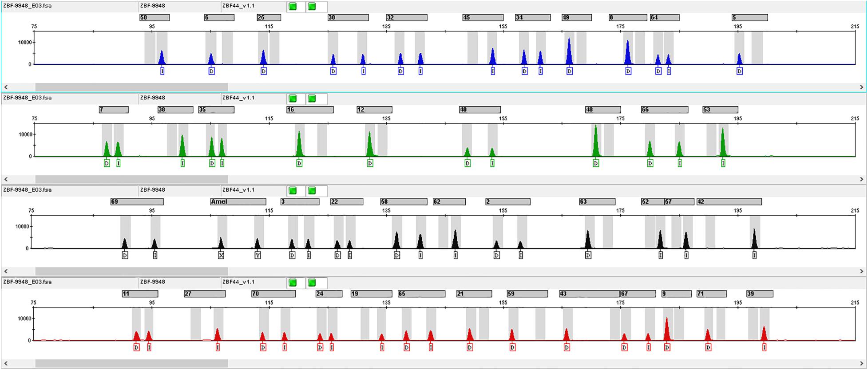Click the I allele call under marker 39
This screenshot has height=370, width=868.
[764, 347]
